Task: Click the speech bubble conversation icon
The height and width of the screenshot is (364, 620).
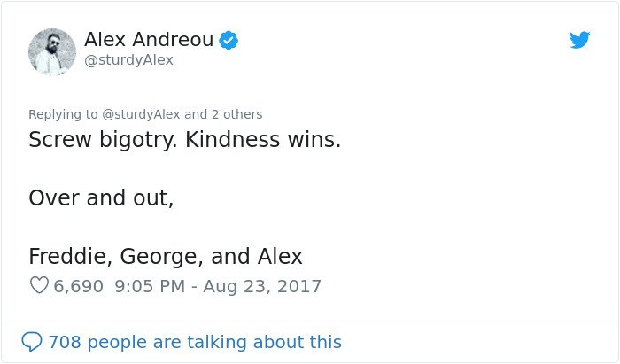Action: coord(31,342)
